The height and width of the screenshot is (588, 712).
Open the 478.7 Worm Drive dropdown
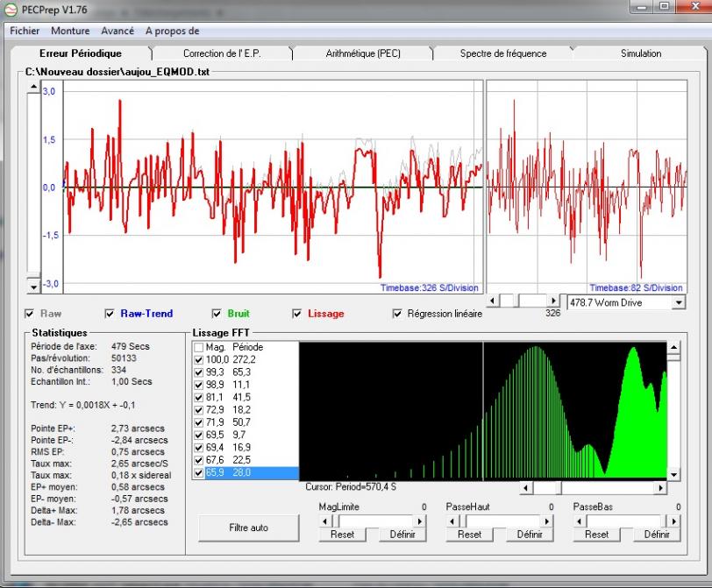click(678, 301)
